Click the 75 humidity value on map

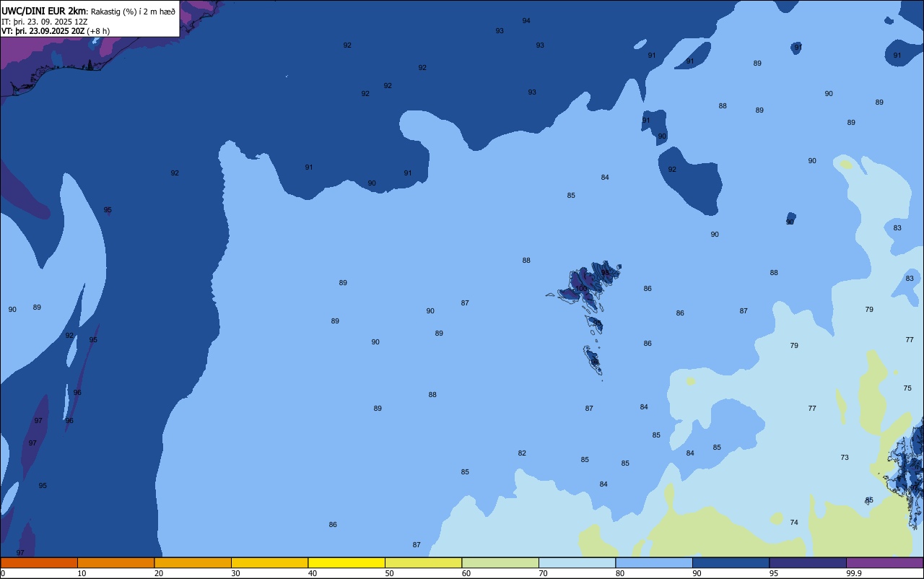[907, 388]
